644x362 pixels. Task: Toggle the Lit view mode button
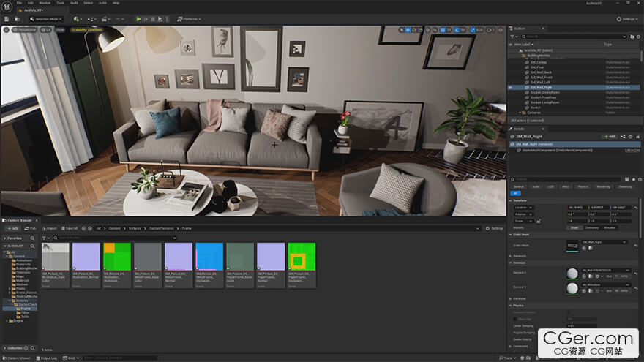46,30
